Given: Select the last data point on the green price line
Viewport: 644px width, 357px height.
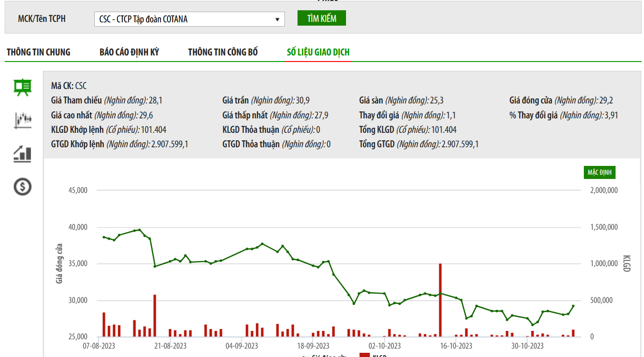Looking at the screenshot, I should click(573, 306).
